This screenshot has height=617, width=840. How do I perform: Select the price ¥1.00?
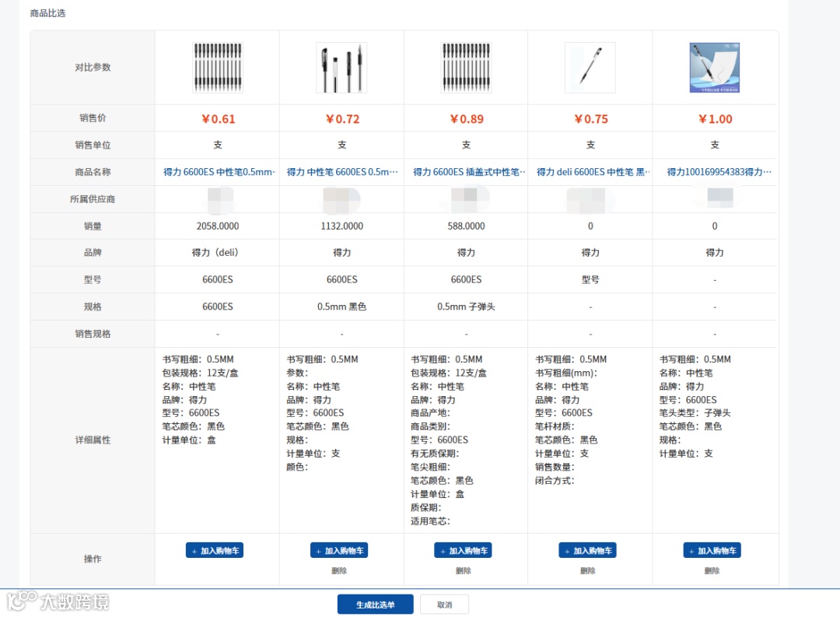click(x=716, y=119)
